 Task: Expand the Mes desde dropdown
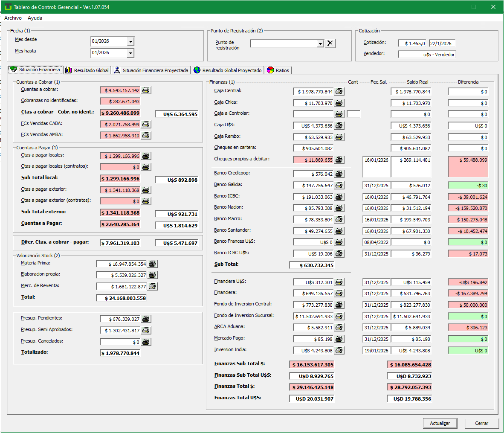tap(130, 42)
